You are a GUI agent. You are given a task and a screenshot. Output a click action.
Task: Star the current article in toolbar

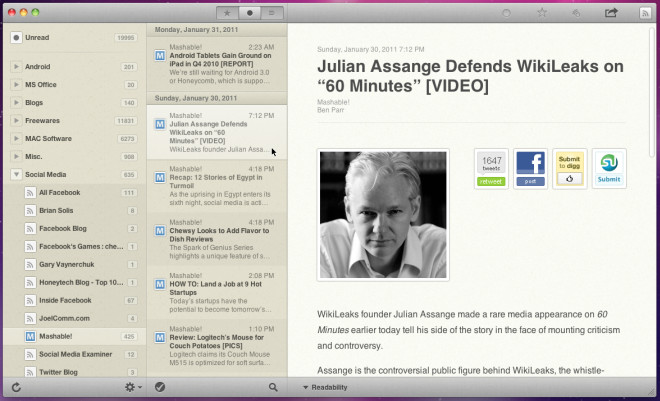(x=542, y=13)
